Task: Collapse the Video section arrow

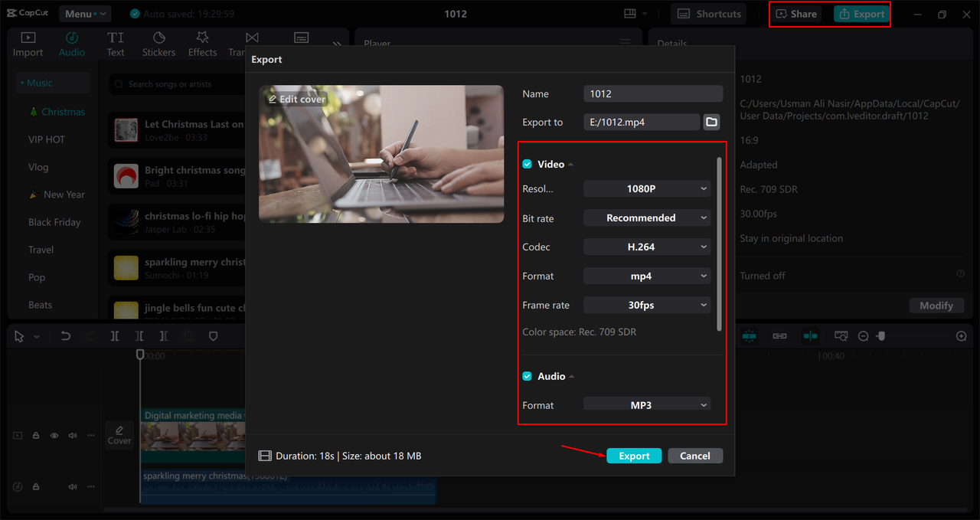Action: click(570, 165)
